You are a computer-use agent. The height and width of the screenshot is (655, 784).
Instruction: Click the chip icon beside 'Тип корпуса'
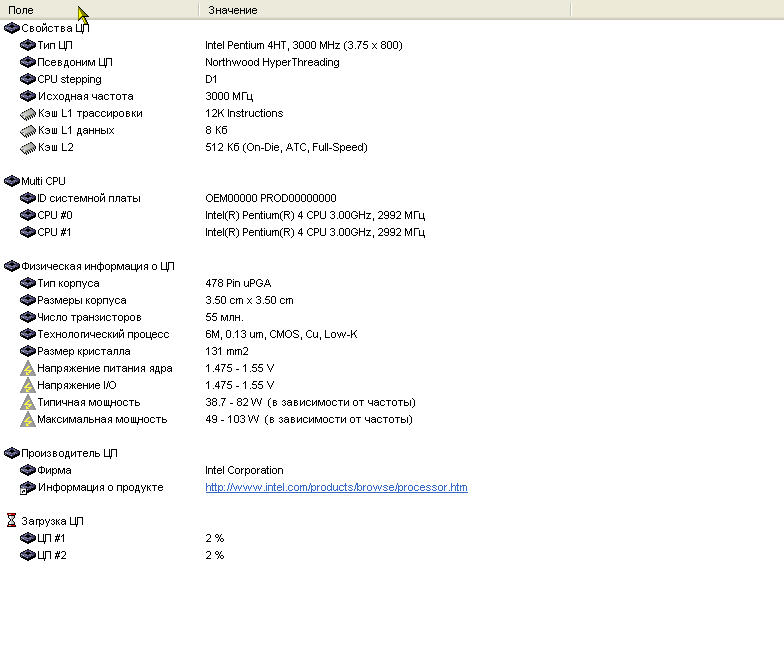tap(28, 283)
